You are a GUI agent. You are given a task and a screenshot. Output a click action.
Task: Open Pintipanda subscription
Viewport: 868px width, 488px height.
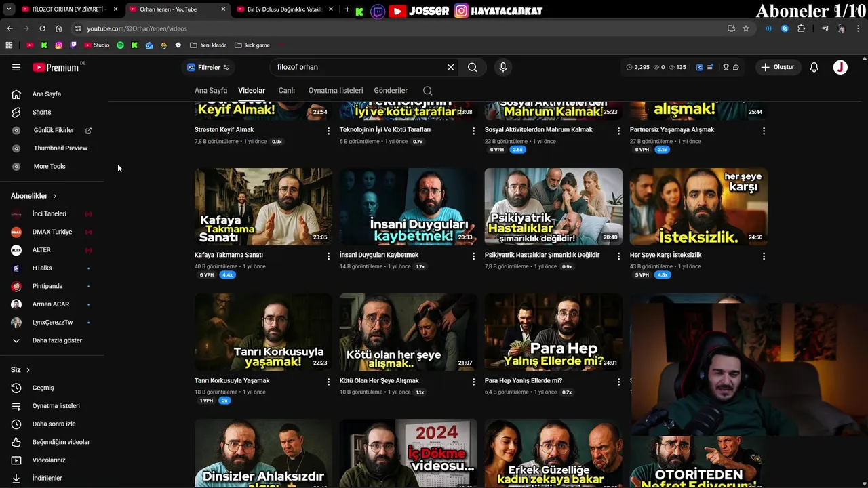pos(53,286)
